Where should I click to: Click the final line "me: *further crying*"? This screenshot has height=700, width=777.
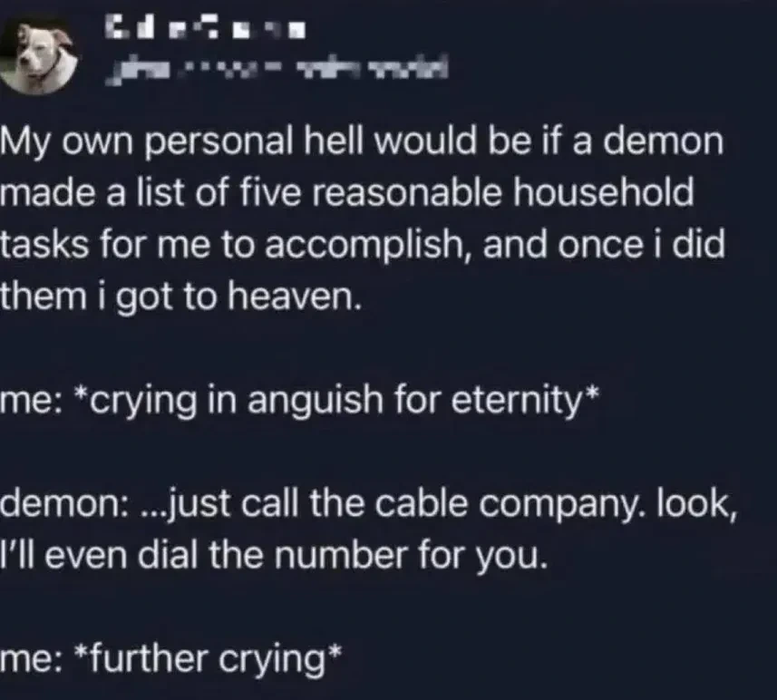171,657
